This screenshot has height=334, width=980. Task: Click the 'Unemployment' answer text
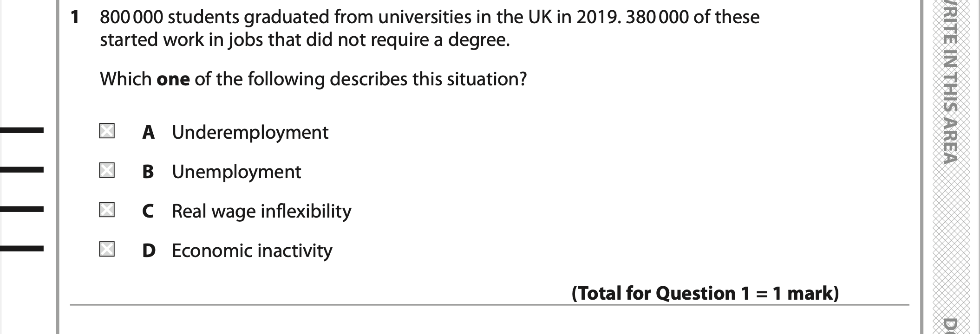[236, 172]
